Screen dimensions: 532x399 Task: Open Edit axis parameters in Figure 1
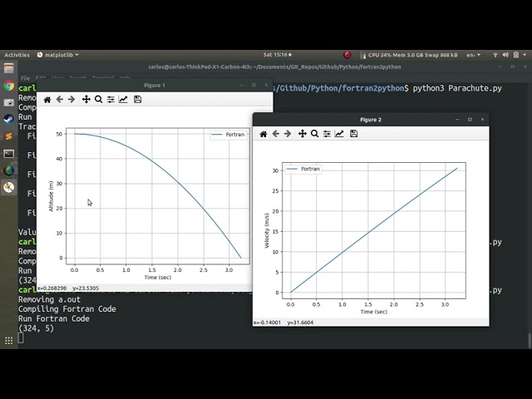[x=123, y=100]
